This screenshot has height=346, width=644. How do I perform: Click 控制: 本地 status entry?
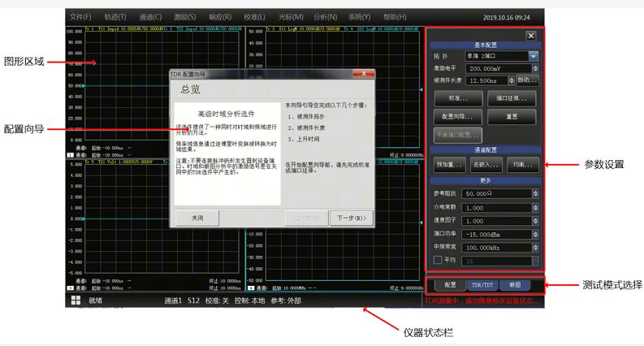coord(249,301)
